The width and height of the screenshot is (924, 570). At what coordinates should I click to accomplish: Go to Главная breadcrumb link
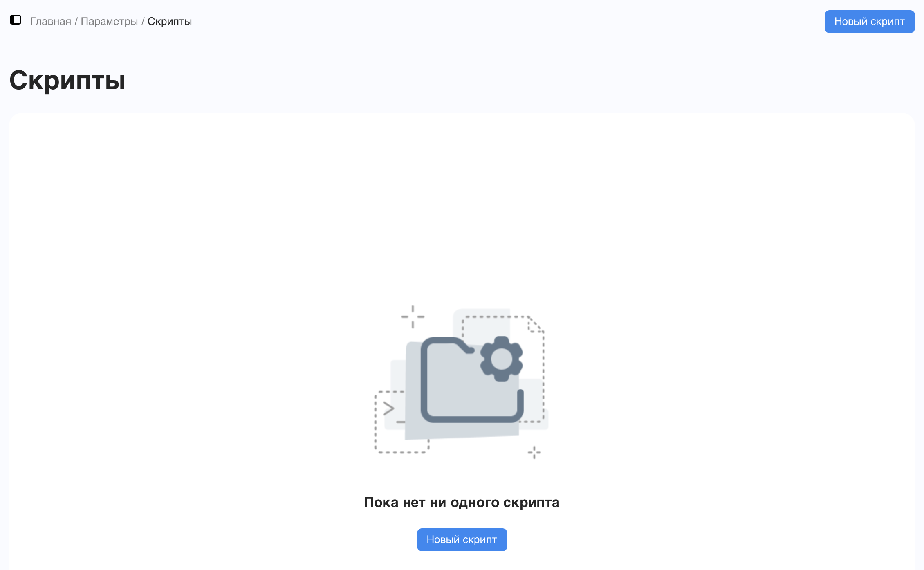point(51,21)
